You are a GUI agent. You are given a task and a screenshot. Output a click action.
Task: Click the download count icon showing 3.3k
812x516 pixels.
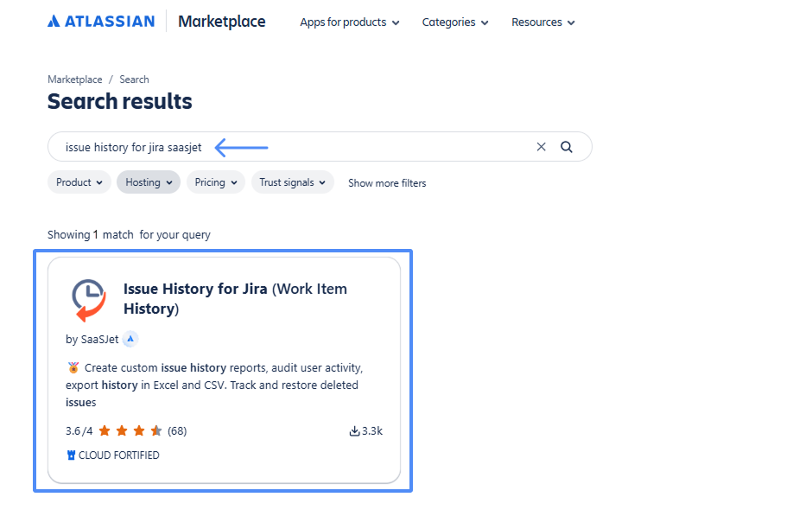click(x=356, y=430)
